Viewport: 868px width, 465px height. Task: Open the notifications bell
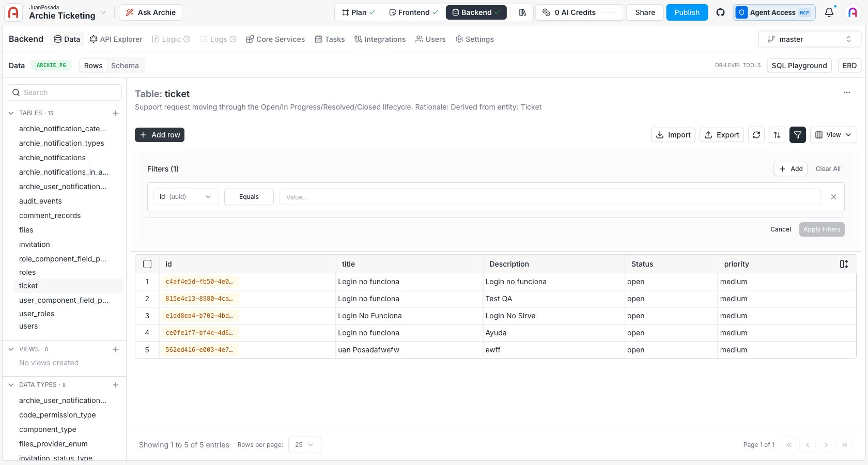(x=829, y=12)
